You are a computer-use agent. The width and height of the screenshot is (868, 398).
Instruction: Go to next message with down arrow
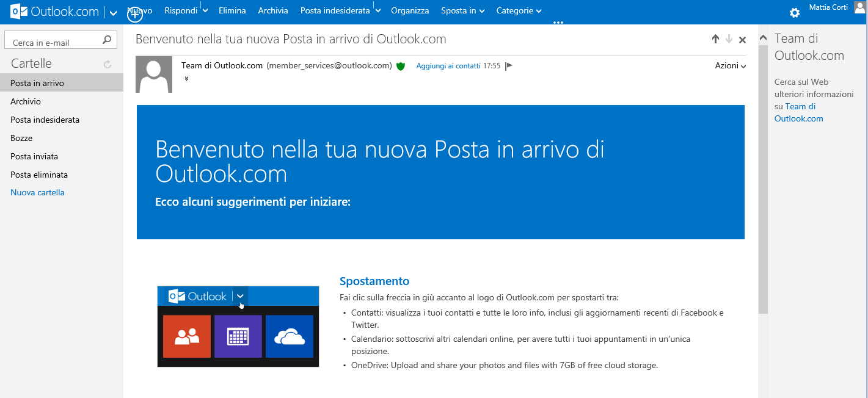(729, 39)
